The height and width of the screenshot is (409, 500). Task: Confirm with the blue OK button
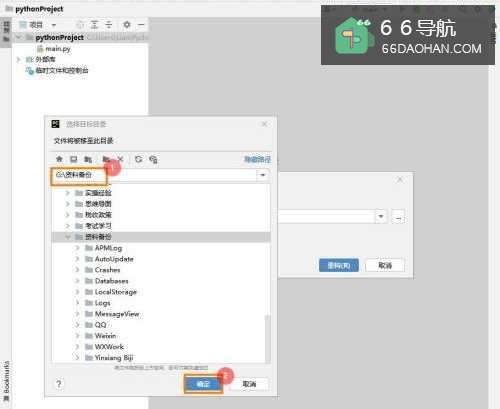click(x=203, y=384)
